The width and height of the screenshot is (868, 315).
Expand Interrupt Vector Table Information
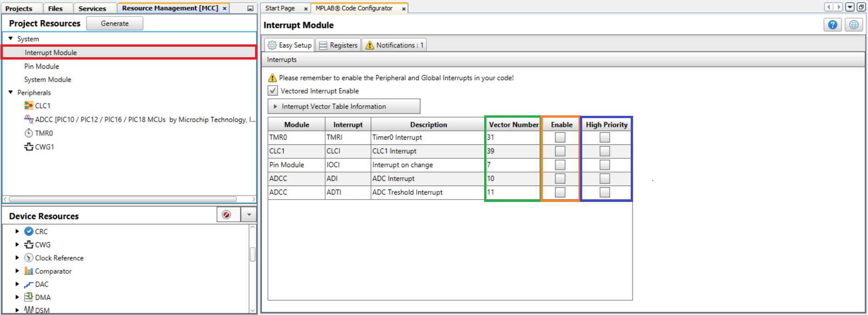[275, 107]
